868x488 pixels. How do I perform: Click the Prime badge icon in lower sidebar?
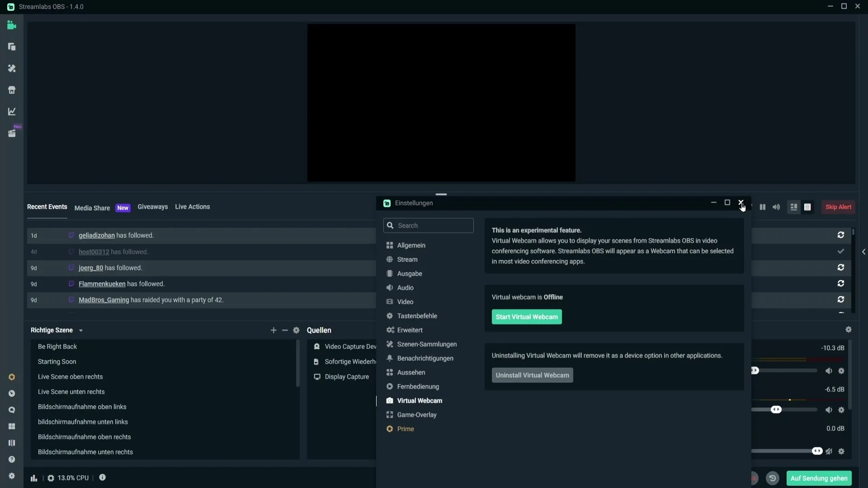click(x=12, y=377)
